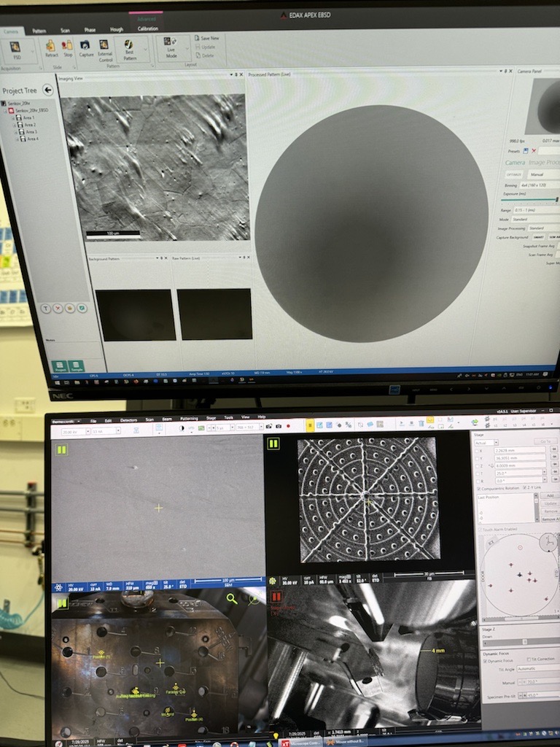Click the SMART capture background button
Screen dimensions: 560x747
538,237
